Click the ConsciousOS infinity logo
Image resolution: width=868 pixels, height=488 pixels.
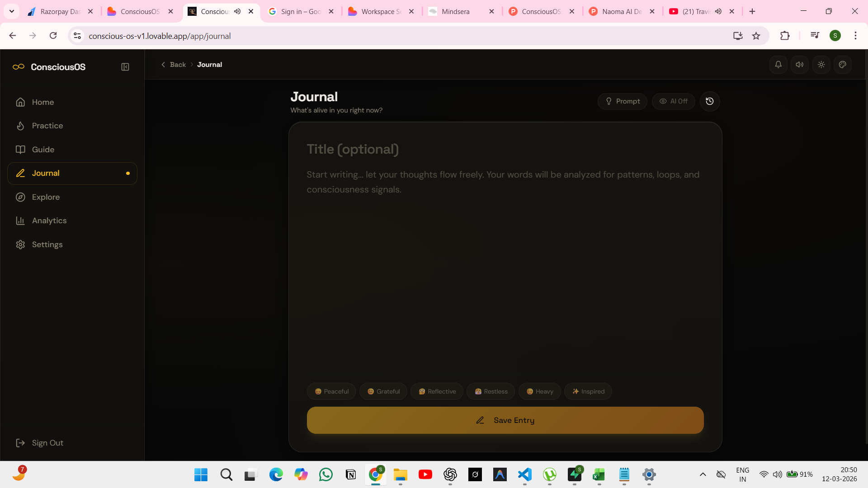19,67
